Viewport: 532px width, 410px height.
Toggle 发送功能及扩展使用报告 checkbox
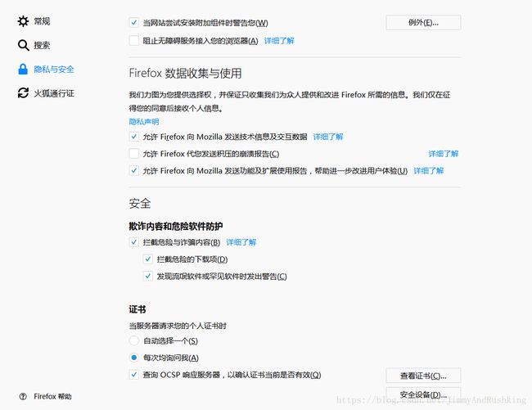point(134,170)
